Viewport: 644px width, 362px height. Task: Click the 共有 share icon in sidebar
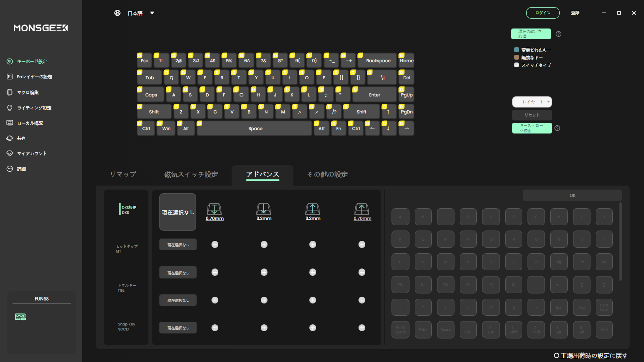coord(10,138)
